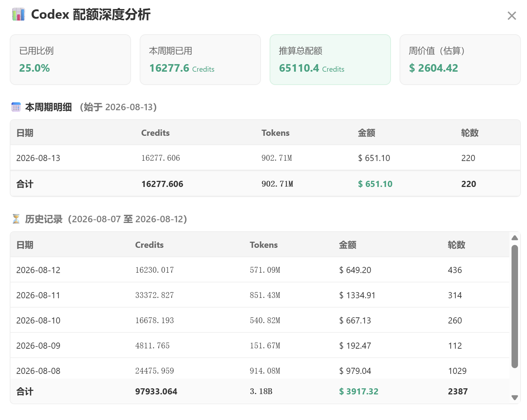Screen dimensions: 527x420
Task: Select the 推算总配额 65110.4 Credits card
Action: [330, 60]
